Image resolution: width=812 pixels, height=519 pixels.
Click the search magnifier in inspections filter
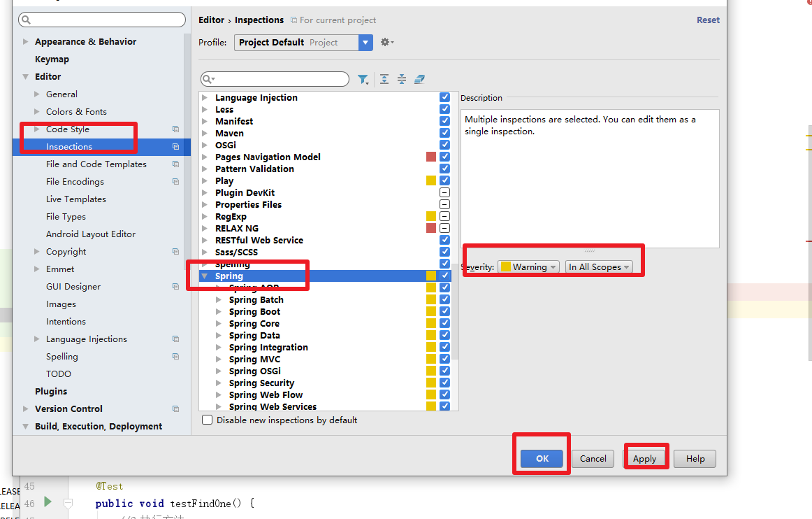[208, 79]
